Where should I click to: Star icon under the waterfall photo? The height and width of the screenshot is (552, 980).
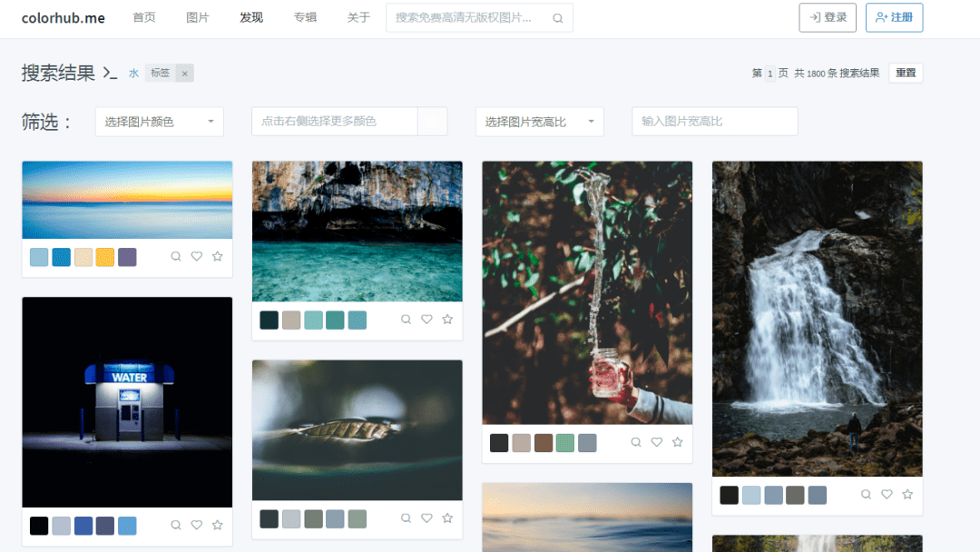[906, 495]
